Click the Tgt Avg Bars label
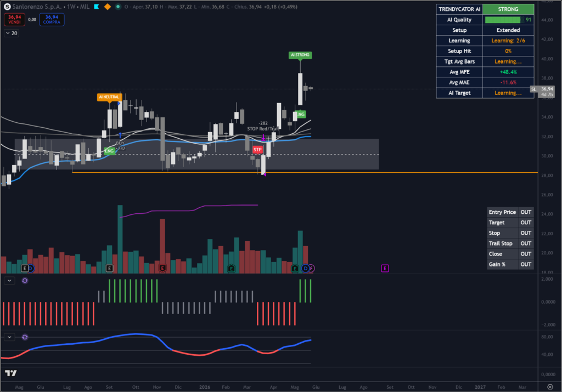562x392 pixels. coord(459,61)
